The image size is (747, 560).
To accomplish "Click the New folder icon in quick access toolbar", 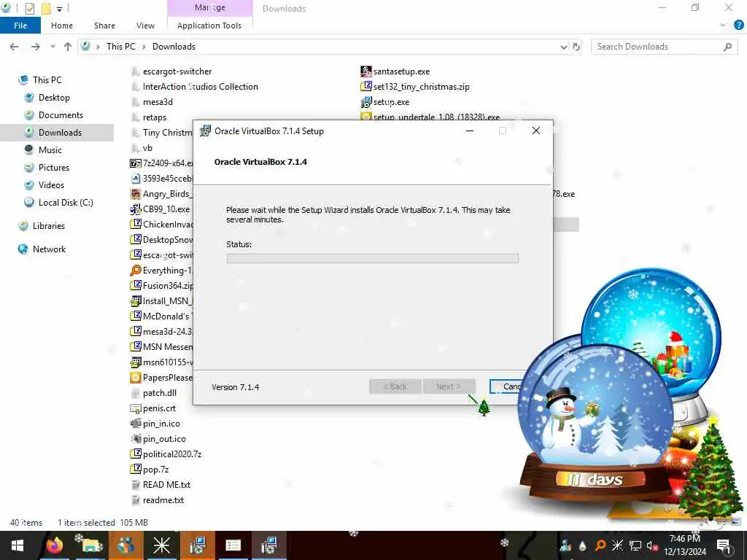I will (46, 8).
